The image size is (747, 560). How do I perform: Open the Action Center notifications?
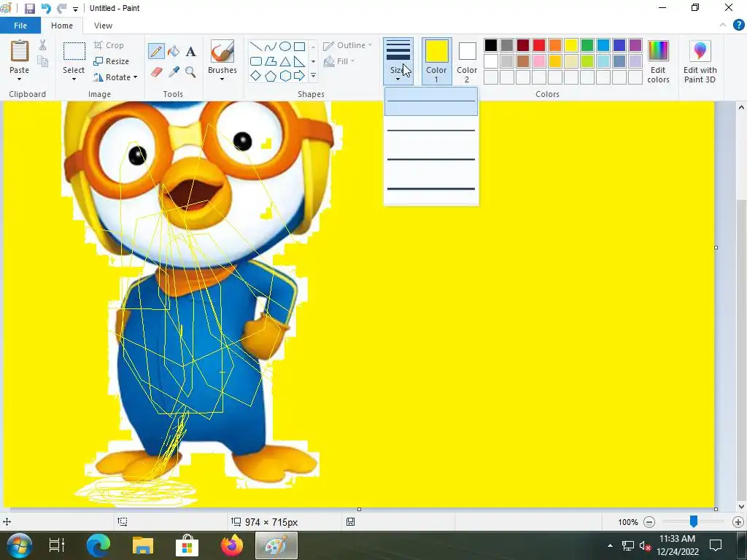[x=716, y=545]
